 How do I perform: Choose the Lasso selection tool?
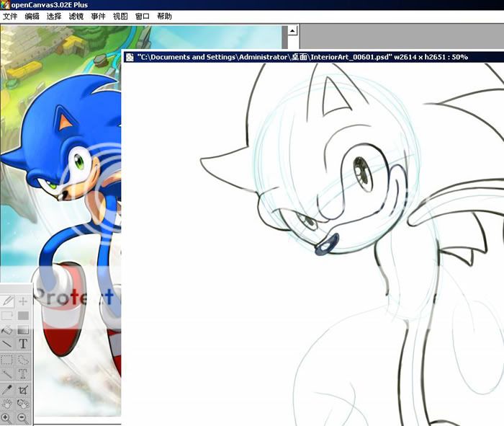23,360
